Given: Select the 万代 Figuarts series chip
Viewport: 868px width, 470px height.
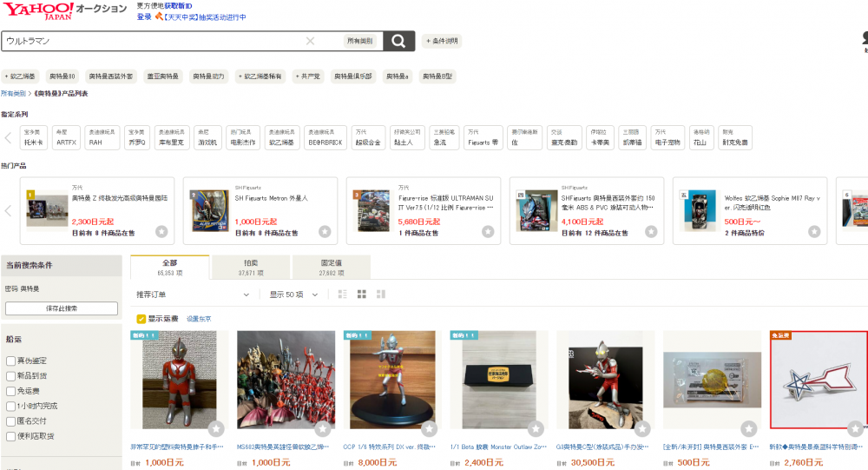Looking at the screenshot, I should point(483,137).
